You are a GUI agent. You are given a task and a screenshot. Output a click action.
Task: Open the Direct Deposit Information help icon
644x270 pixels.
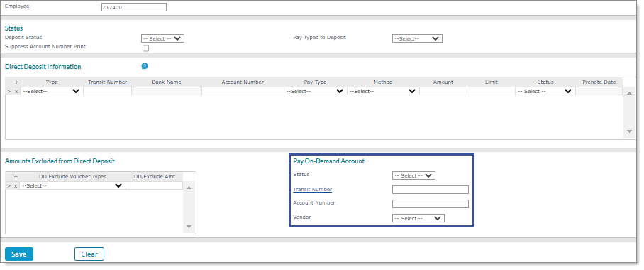[145, 66]
